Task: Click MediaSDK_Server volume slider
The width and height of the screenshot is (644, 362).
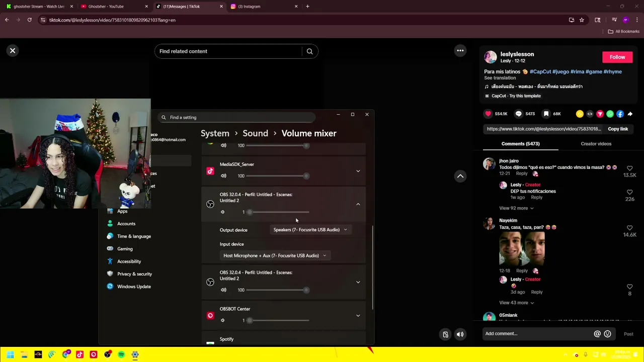Action: [x=278, y=176]
